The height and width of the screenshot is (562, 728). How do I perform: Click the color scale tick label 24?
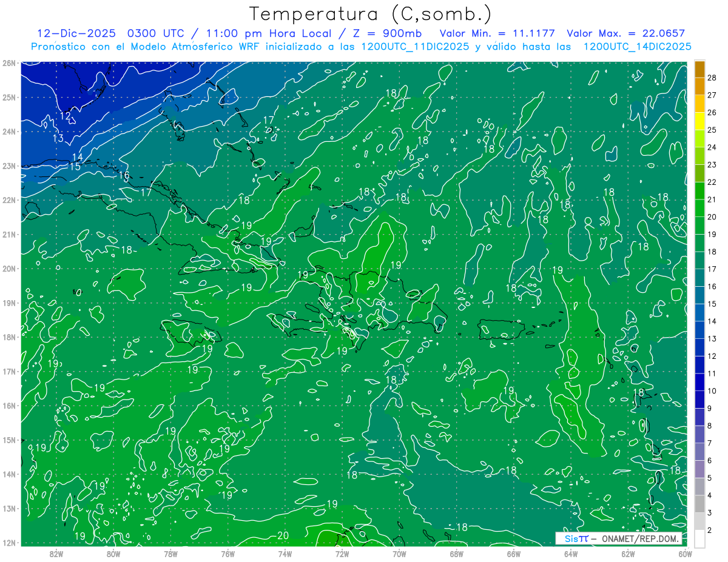click(712, 147)
